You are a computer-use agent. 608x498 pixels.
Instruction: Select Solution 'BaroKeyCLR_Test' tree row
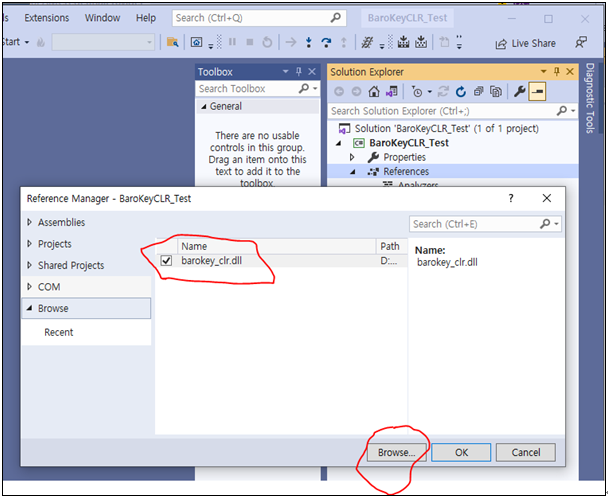tap(446, 128)
